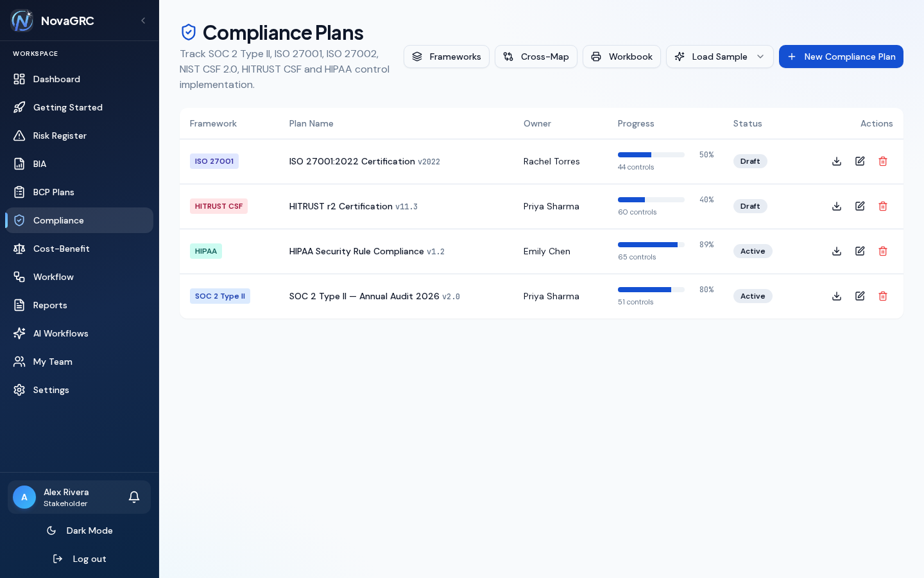The width and height of the screenshot is (924, 578).
Task: Click the shield icon beside Compliance Plans title
Action: (x=189, y=32)
